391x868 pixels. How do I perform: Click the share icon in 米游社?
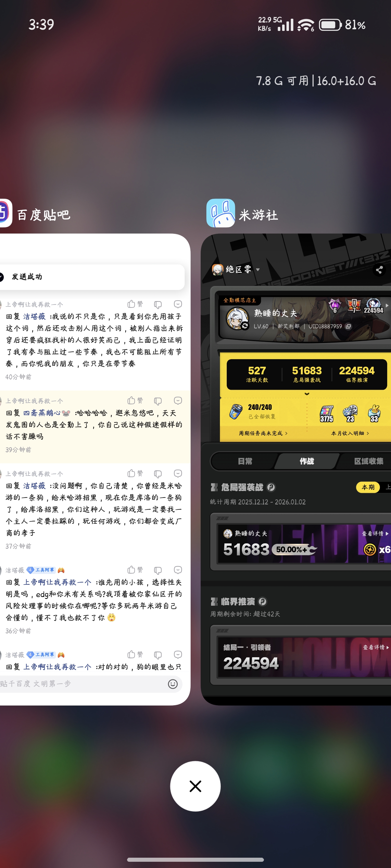tap(379, 270)
